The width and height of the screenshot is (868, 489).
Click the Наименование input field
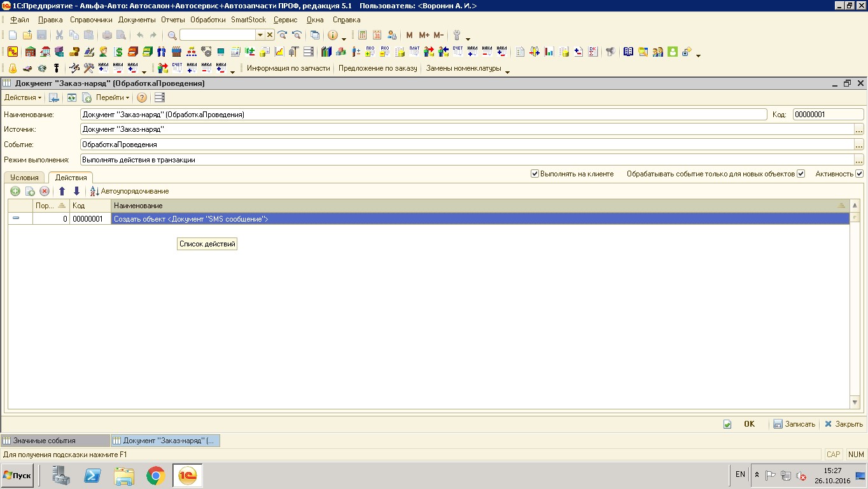pos(424,115)
